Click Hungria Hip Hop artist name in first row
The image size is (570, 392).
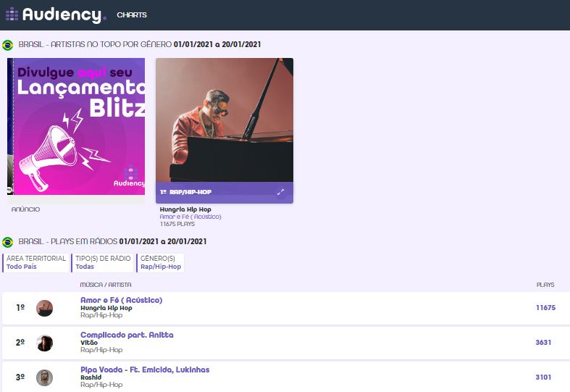106,308
